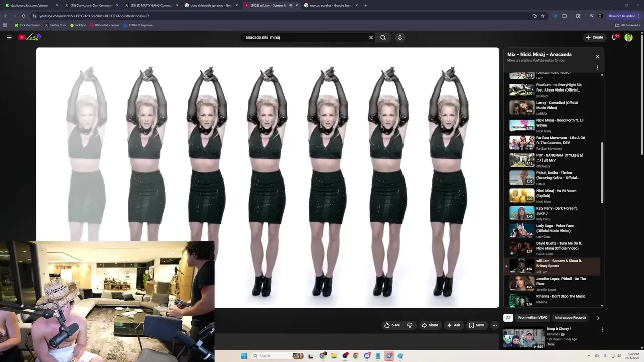Click the Share button
Image resolution: width=644 pixels, height=362 pixels.
(x=430, y=325)
